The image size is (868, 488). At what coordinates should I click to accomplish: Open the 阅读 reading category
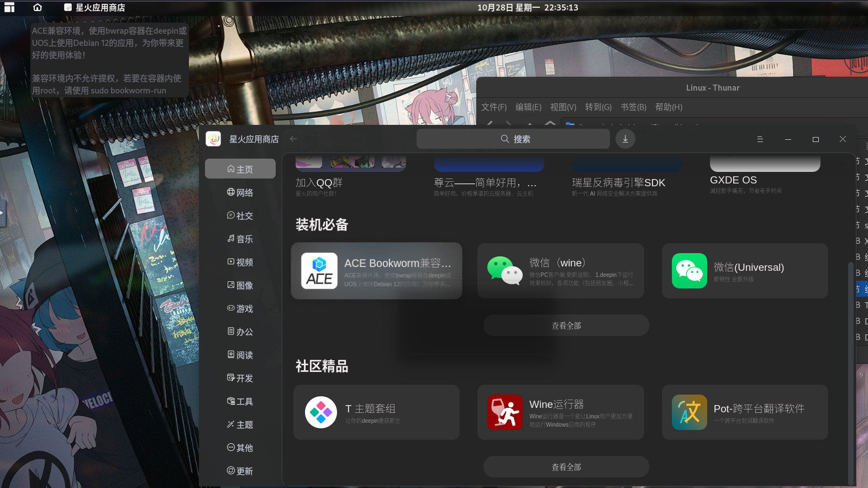coord(240,355)
